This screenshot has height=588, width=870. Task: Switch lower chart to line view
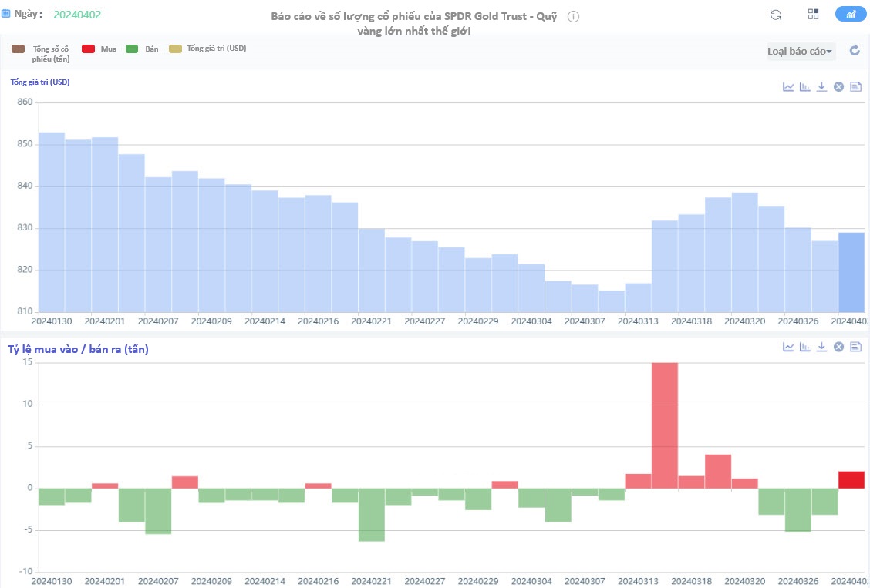788,347
